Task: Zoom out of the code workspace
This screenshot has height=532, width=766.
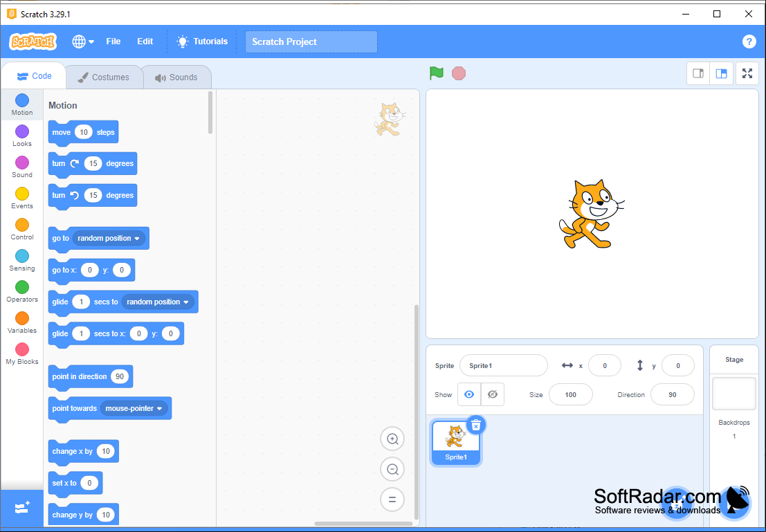Action: point(392,470)
